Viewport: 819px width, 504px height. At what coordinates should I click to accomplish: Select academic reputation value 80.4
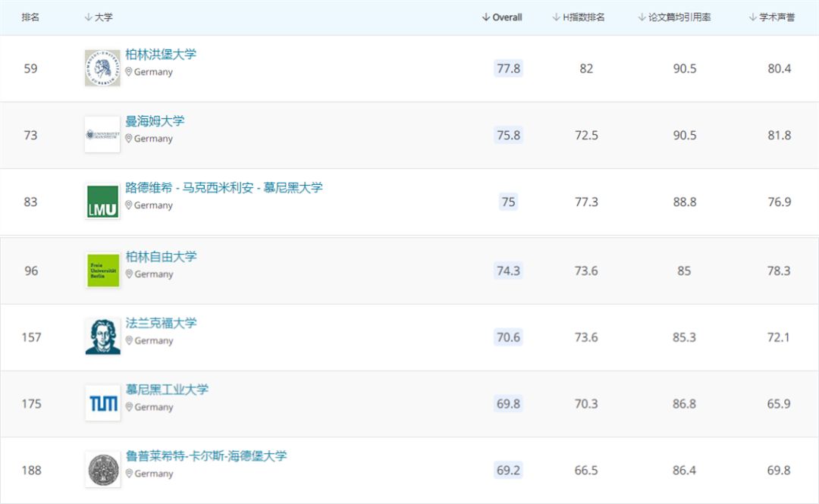(x=780, y=68)
